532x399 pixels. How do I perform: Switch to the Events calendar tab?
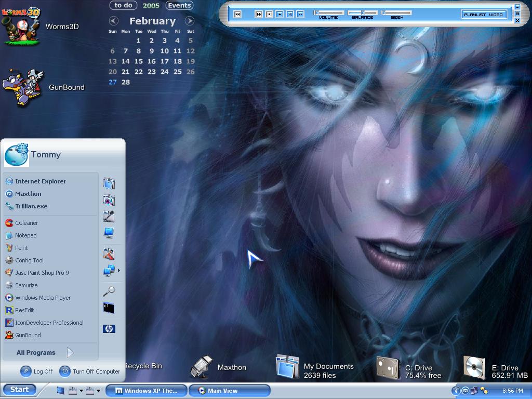(179, 5)
